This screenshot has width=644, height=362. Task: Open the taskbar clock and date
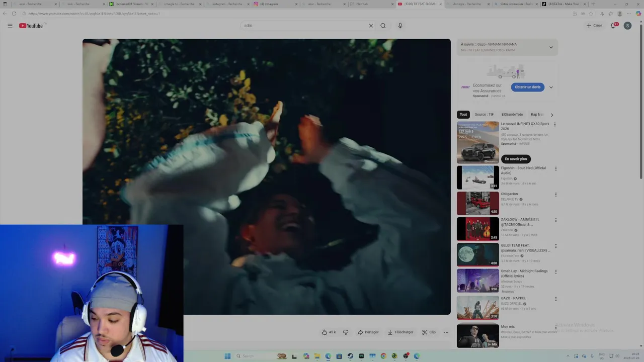(630, 356)
